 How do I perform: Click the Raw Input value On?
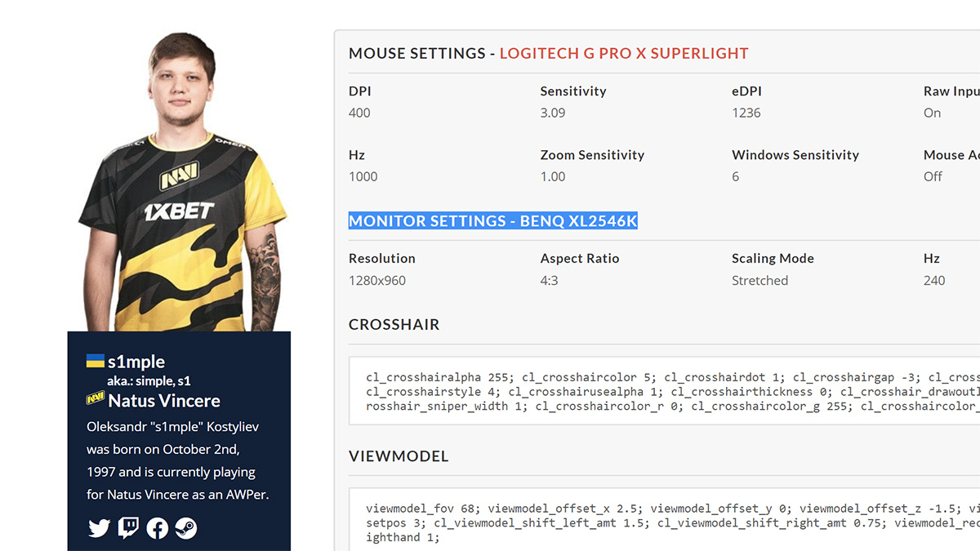pyautogui.click(x=933, y=113)
